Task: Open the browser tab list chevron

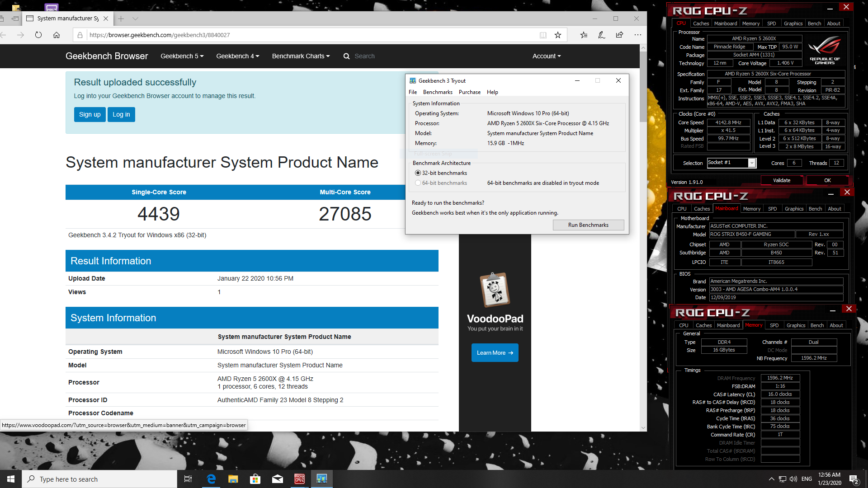Action: click(135, 19)
